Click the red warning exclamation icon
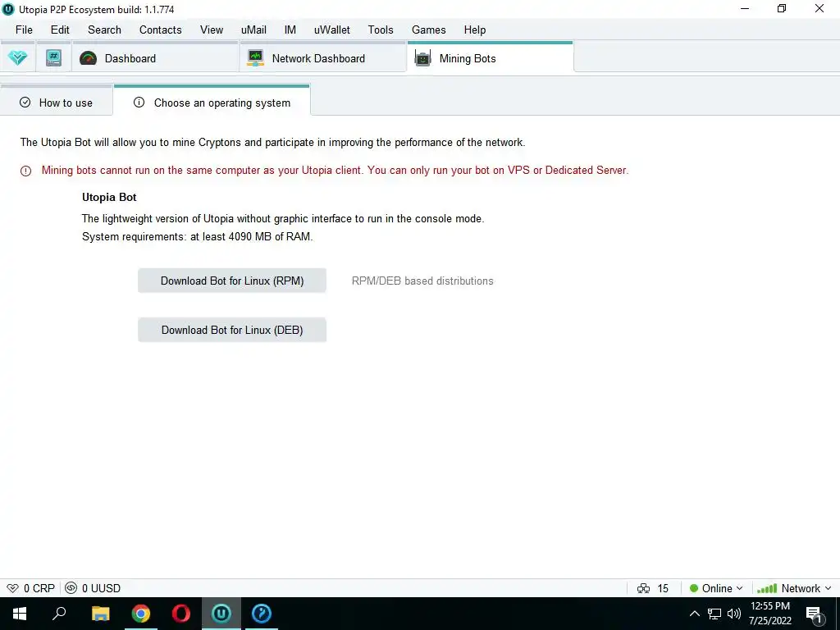Screen dimensions: 840x630 point(25,171)
